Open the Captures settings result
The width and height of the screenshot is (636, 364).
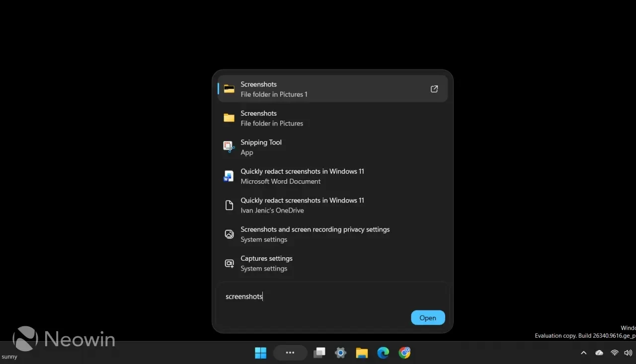point(332,263)
